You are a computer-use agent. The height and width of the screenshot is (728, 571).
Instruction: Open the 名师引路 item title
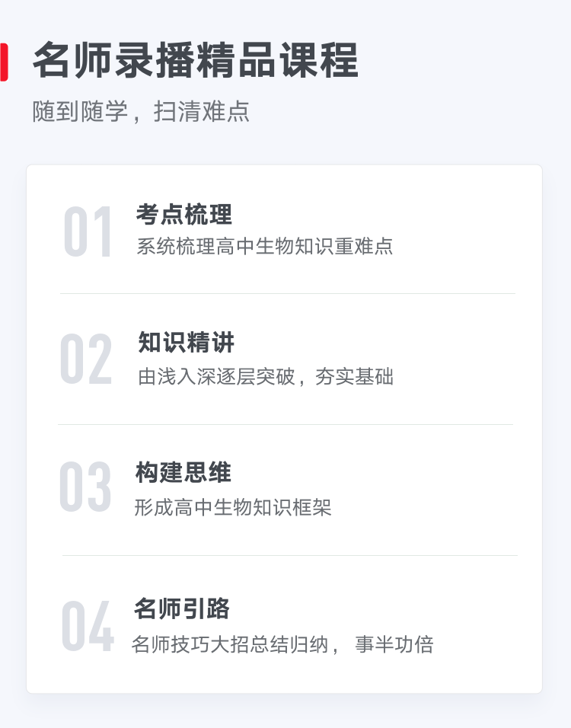182,608
